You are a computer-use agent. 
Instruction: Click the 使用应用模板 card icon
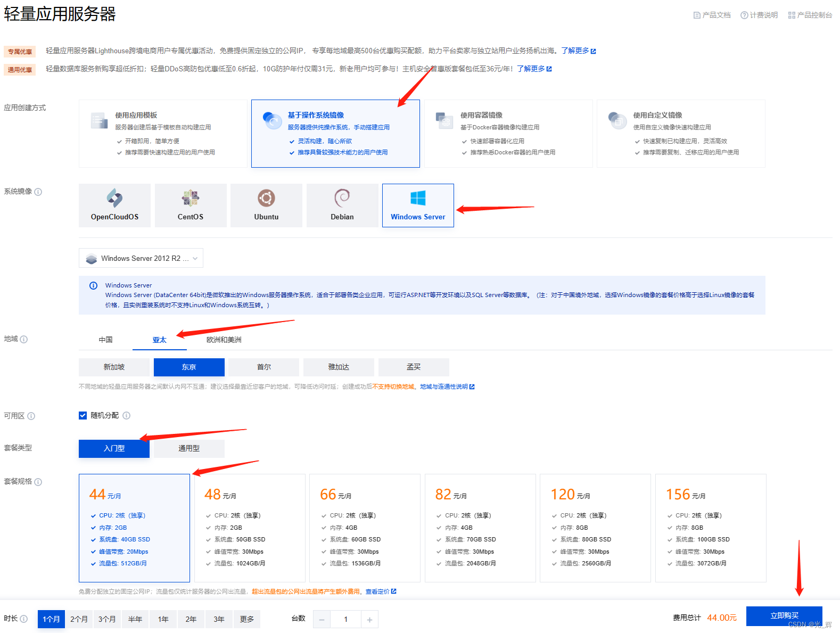tap(99, 120)
